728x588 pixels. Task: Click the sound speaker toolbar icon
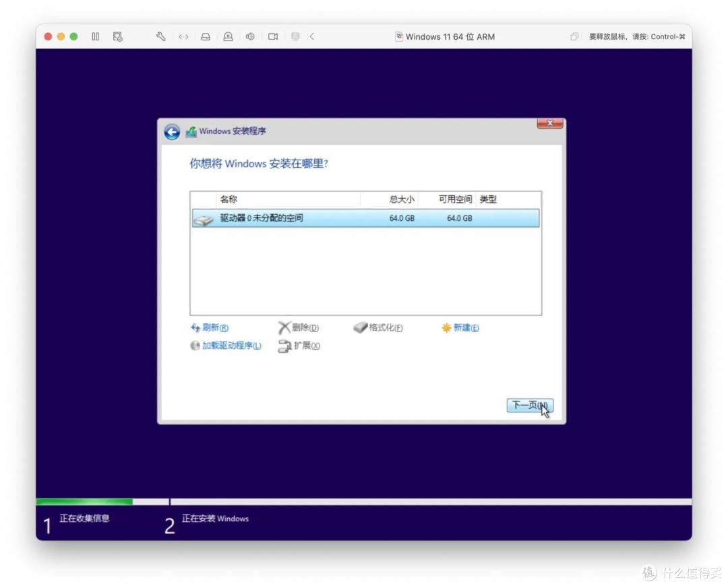coord(250,36)
